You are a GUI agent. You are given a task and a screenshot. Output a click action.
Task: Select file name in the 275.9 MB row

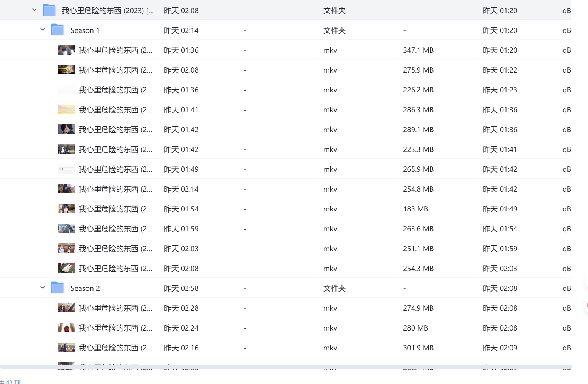115,70
